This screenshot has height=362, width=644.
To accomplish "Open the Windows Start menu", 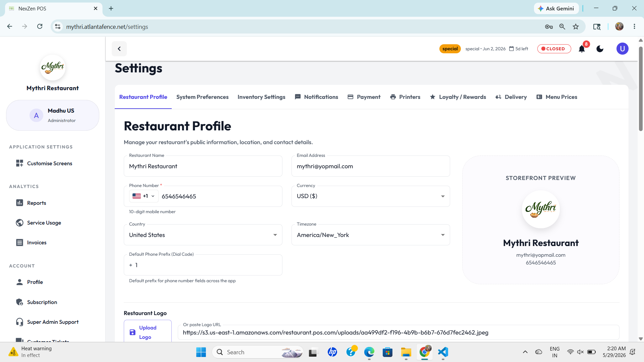I will (201, 352).
